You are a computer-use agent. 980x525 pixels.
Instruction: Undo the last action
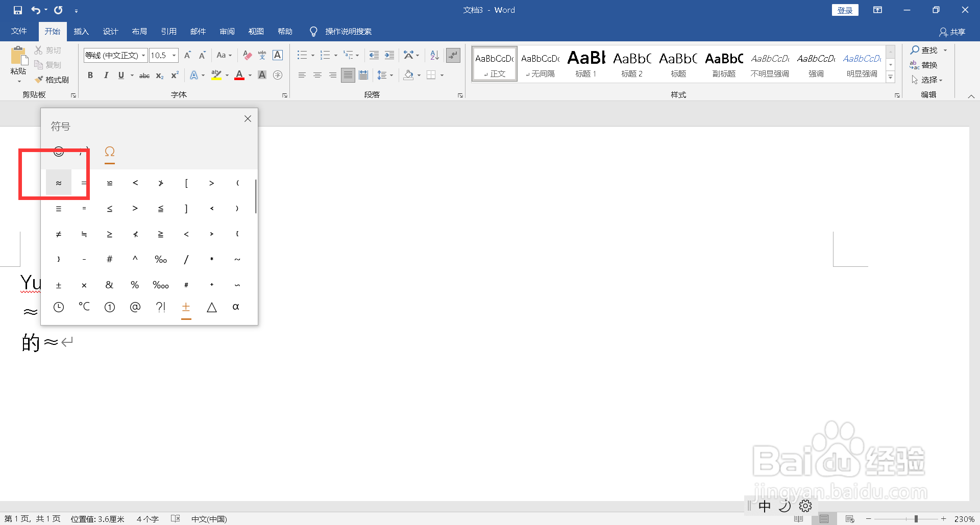tap(36, 10)
